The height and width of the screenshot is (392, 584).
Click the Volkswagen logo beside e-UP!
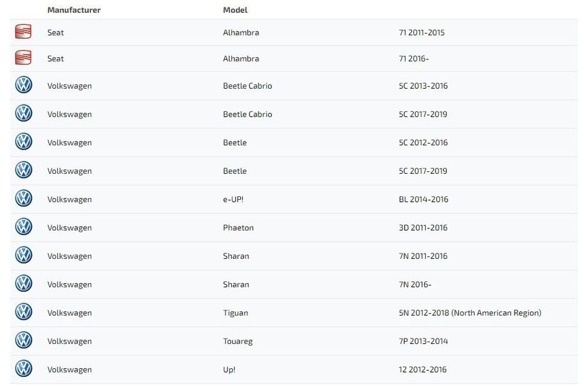[x=24, y=199]
